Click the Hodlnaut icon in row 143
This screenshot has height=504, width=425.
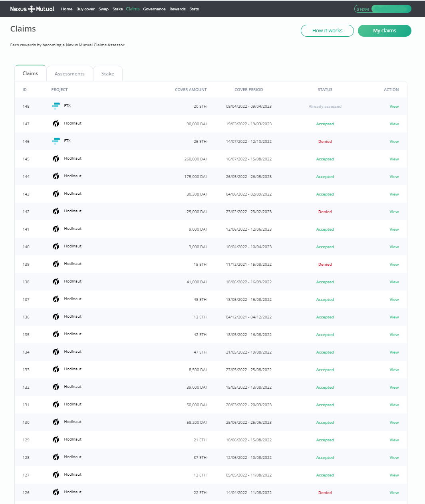pyautogui.click(x=56, y=194)
